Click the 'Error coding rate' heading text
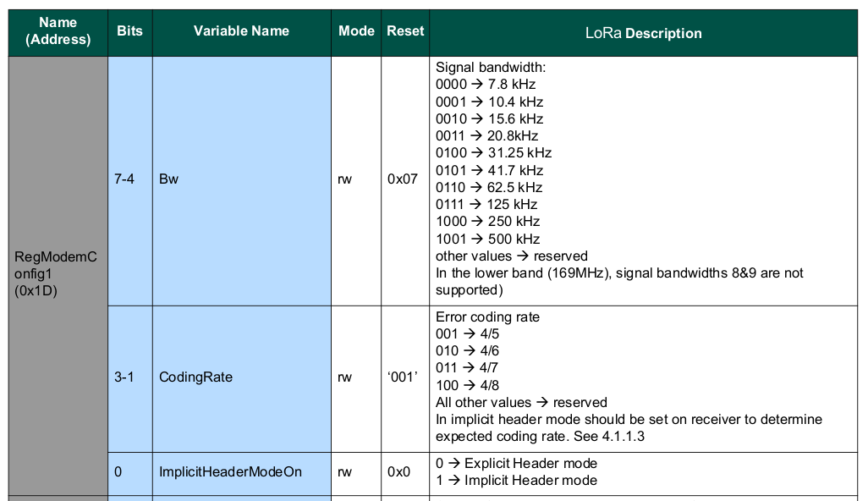Viewport: 868px width, 501px height. (x=487, y=317)
